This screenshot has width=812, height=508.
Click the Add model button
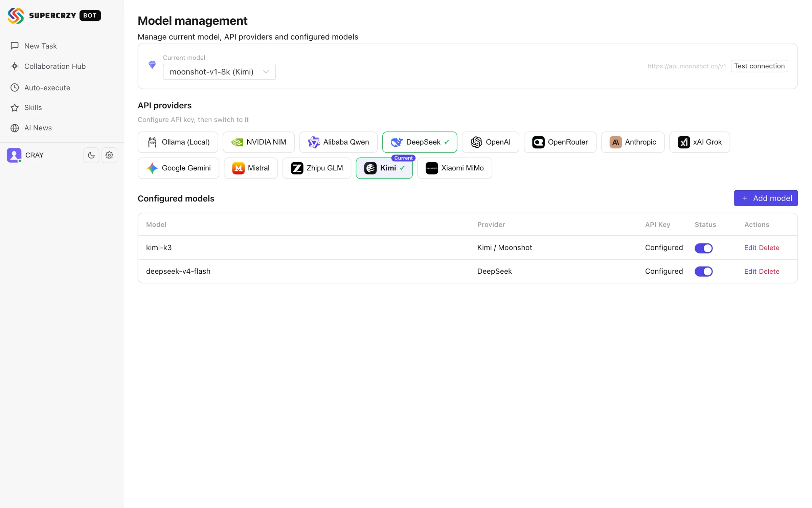coord(766,198)
